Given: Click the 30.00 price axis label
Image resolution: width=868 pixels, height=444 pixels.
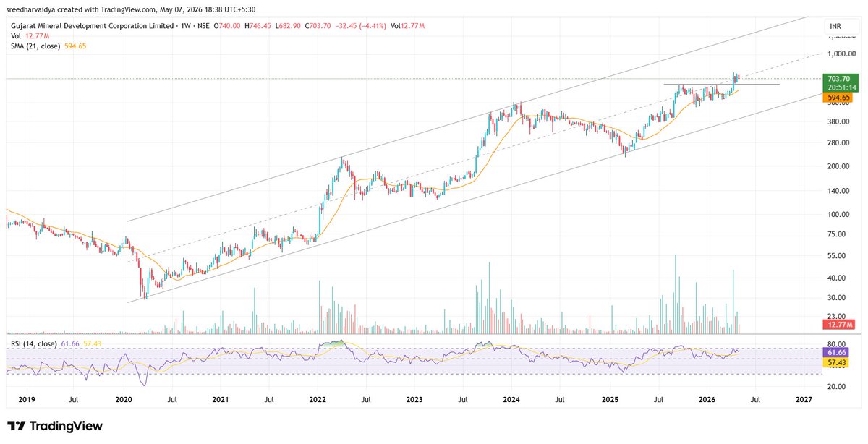Looking at the screenshot, I should click(x=837, y=298).
